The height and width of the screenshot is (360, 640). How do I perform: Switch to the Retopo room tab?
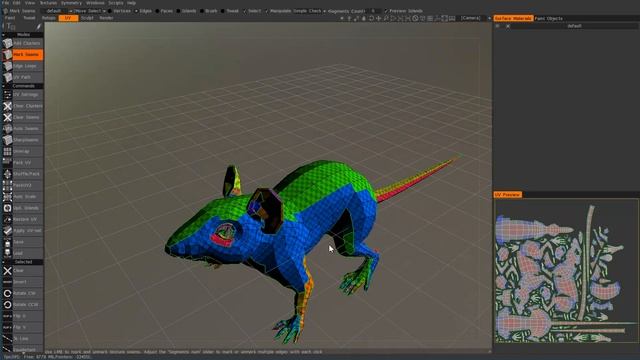pyautogui.click(x=49, y=18)
